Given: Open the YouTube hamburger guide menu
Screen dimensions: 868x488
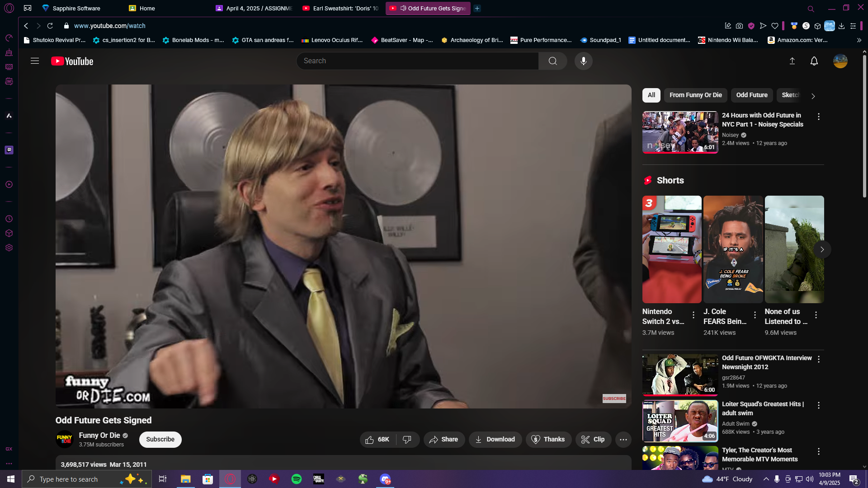Looking at the screenshot, I should (x=35, y=61).
